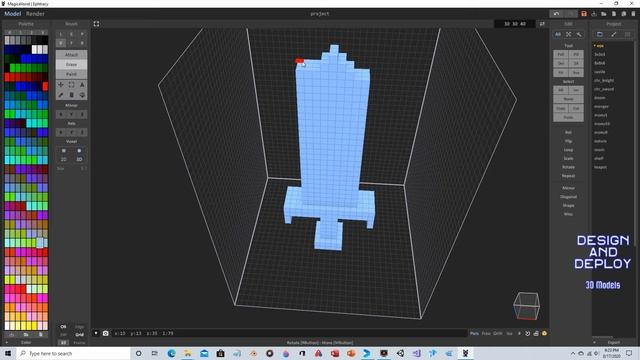Select the round voxel shape icon
Image resolution: width=640 pixels, height=360 pixels.
[79, 151]
